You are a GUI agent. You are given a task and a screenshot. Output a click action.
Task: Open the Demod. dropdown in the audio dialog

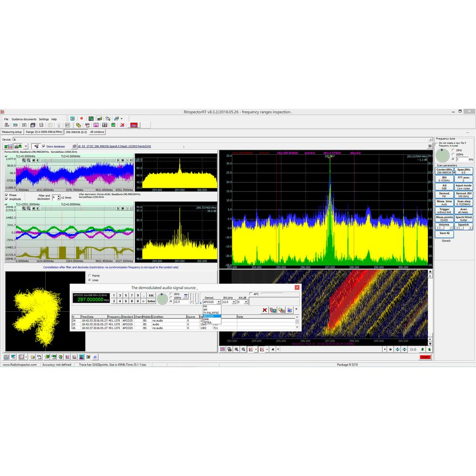pos(218,302)
